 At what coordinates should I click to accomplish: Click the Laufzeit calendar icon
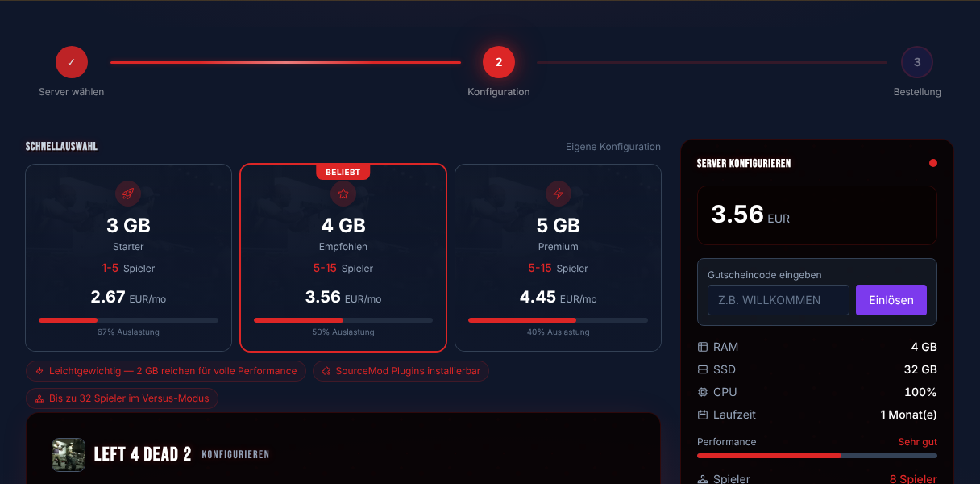click(703, 415)
